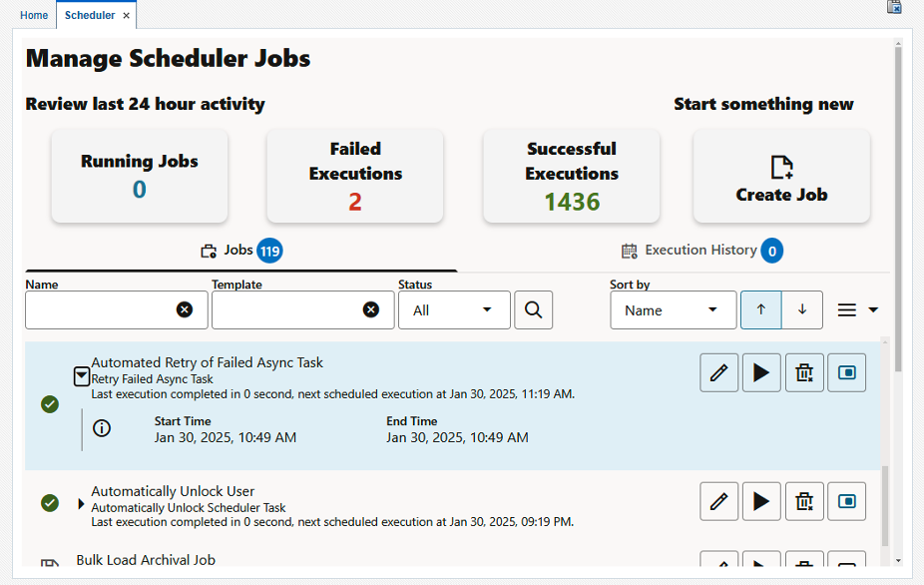The image size is (924, 585).
Task: Switch to the Execution History tab
Action: point(702,251)
